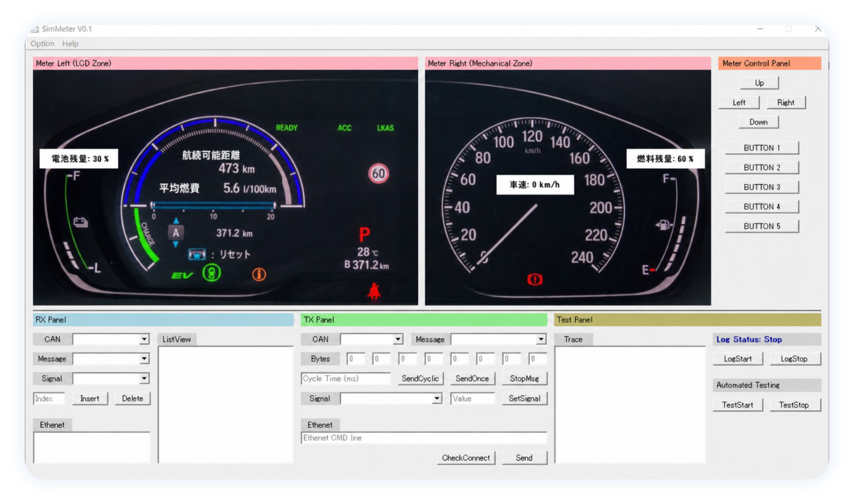854x504 pixels.
Task: Click the 電池残量: 30 % label
Action: click(79, 159)
